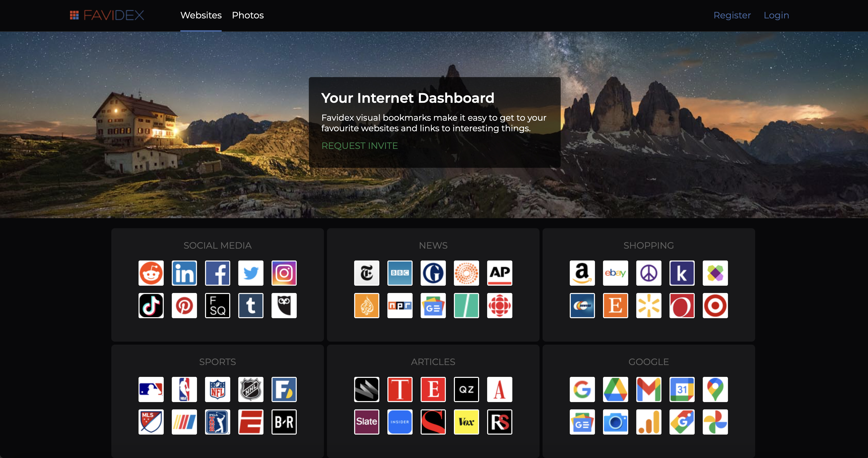Click the Vox articles icon
Image resolution: width=868 pixels, height=458 pixels.
click(466, 422)
